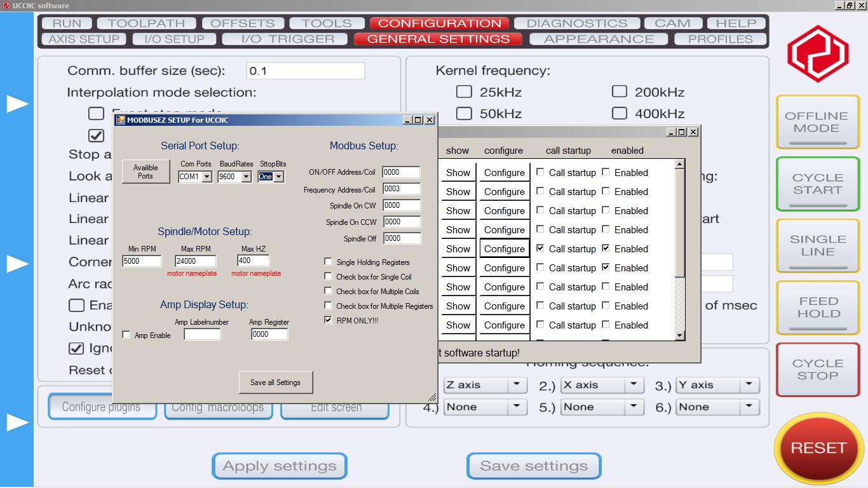Tick Check box for Single Coil
This screenshot has width=868, height=488.
[328, 276]
